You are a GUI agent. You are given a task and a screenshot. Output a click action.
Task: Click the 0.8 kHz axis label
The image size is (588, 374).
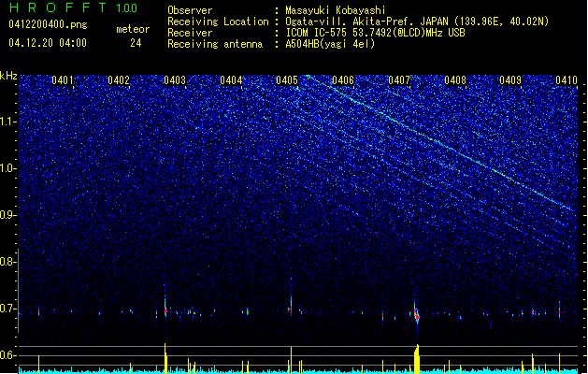click(x=7, y=262)
